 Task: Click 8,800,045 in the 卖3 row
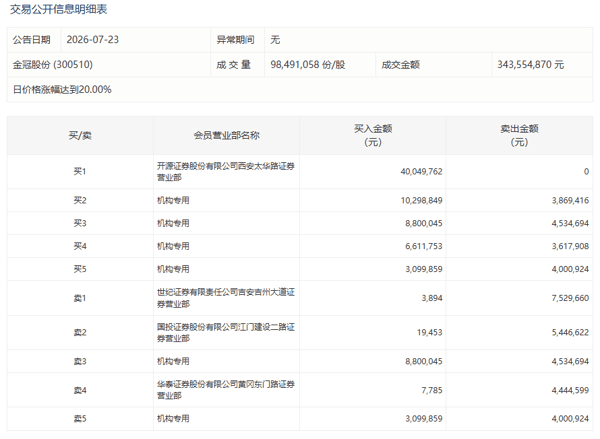point(424,361)
